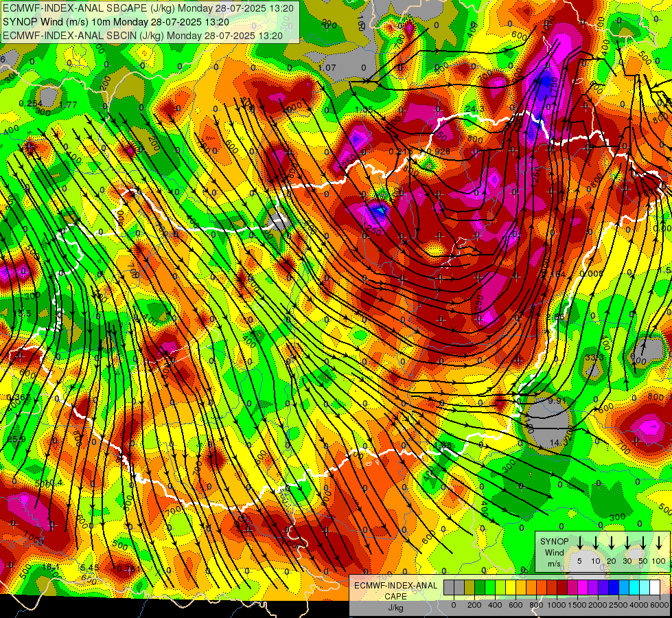This screenshot has width=672, height=618.
Task: Click the '0.184' value on the map
Action: click(x=554, y=274)
